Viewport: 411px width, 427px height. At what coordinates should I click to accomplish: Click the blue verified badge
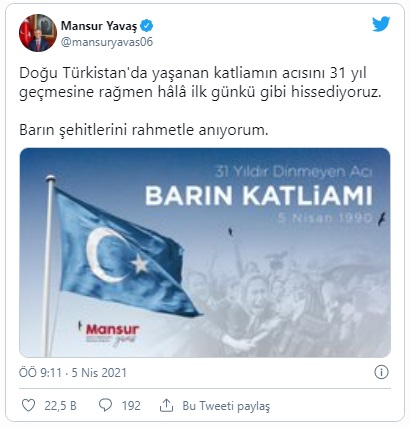tap(147, 26)
